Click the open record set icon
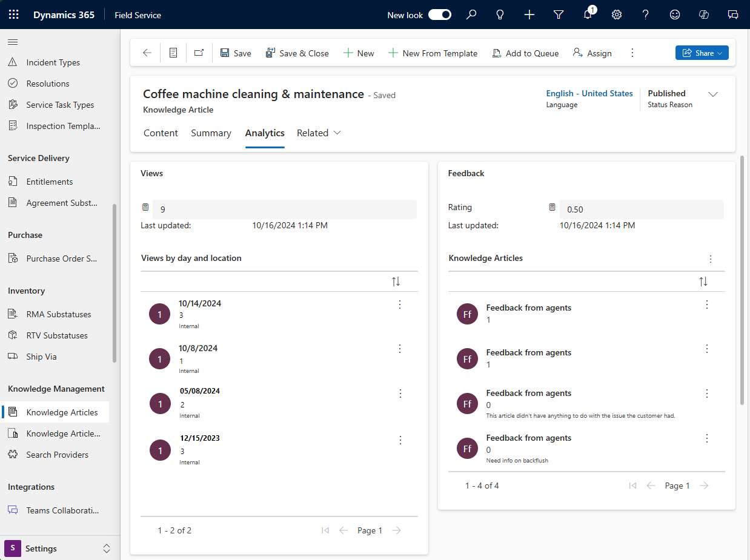 173,53
